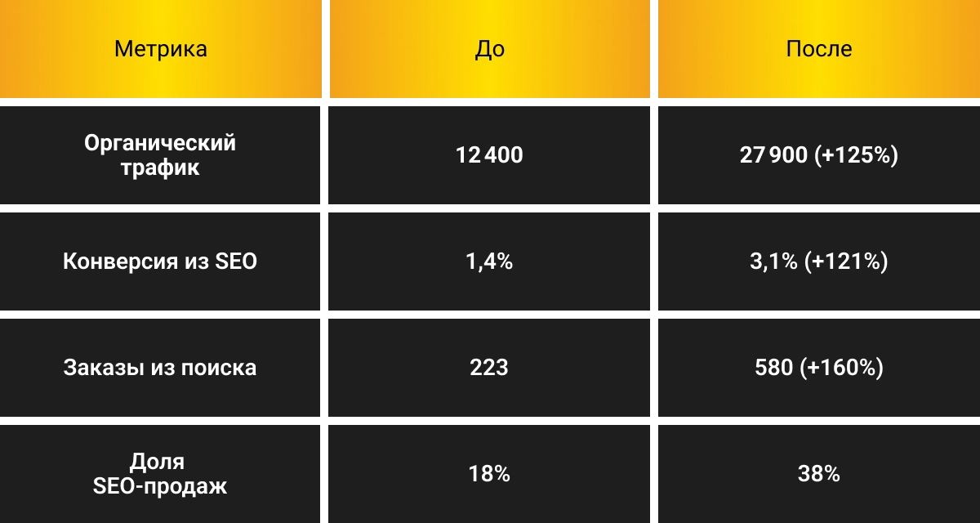Select the 27 900 traffic number
This screenshot has height=523, width=980.
pos(773,155)
